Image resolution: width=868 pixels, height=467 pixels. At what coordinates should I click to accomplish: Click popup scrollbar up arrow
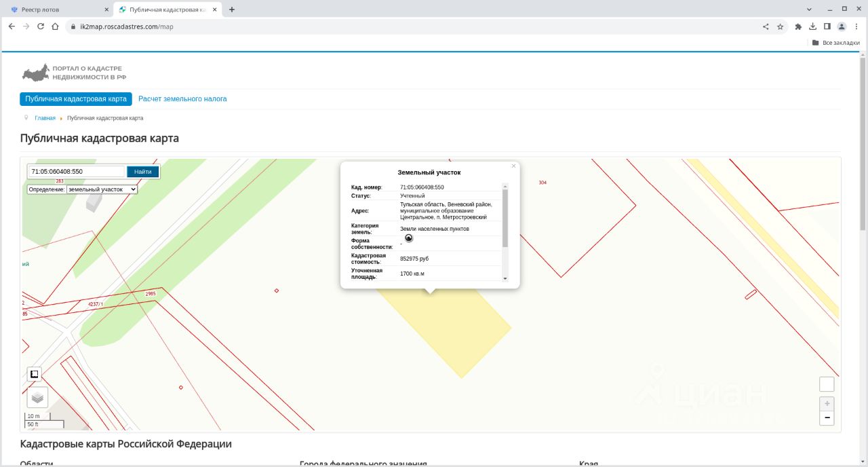(x=505, y=186)
